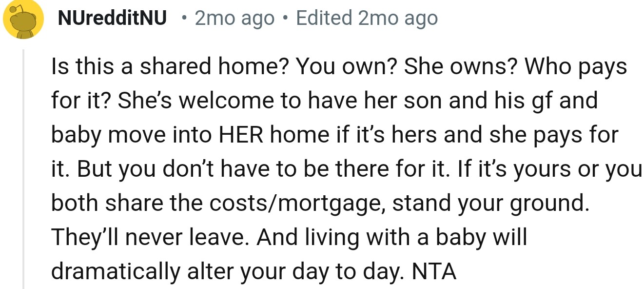The width and height of the screenshot is (644, 289).
Task: Click the word "dramatically" on the last line
Action: 116,271
